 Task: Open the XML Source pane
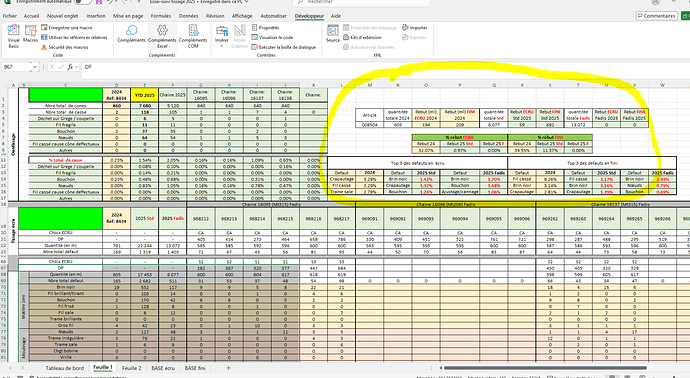[x=333, y=34]
